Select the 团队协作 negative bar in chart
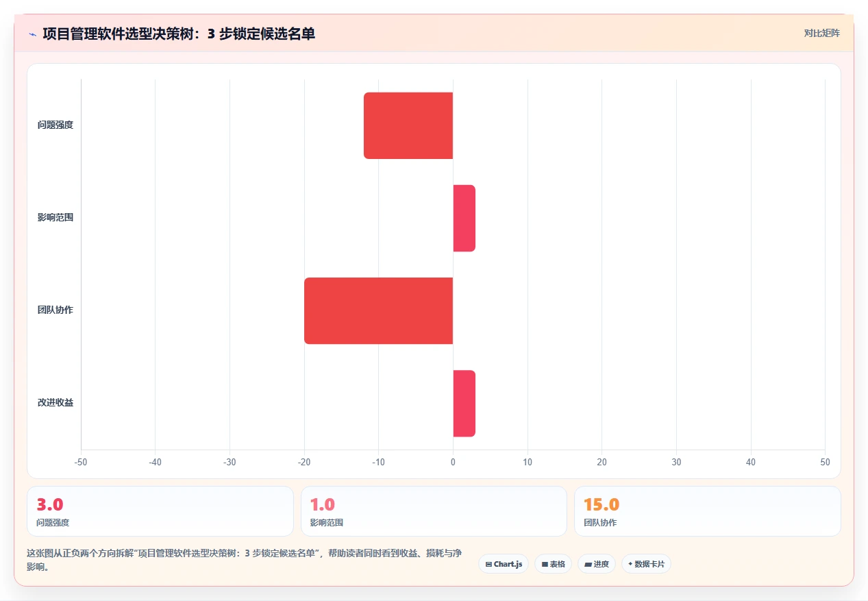 click(379, 310)
